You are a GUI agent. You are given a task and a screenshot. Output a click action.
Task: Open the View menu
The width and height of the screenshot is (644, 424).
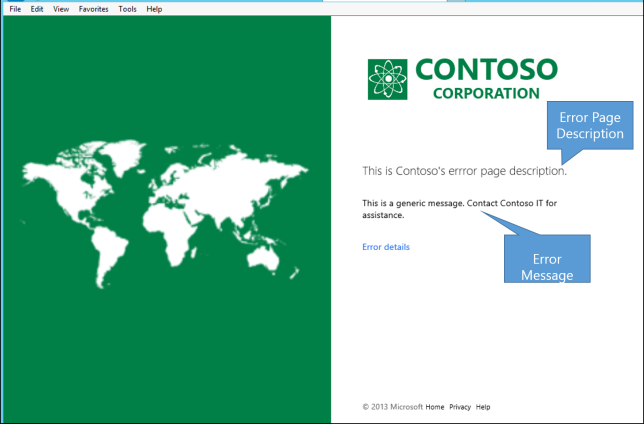[61, 9]
